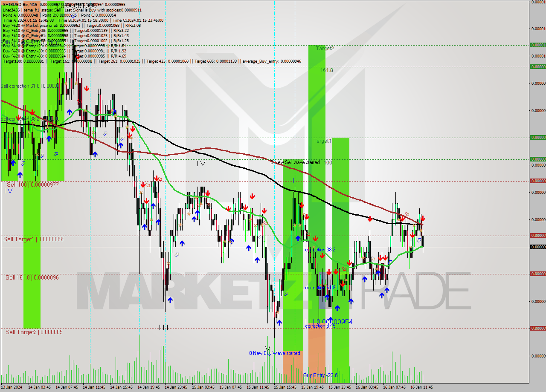Click the Entry -88 buy line with R/R:4.69
The width and height of the screenshot is (546, 392).
[64, 56]
